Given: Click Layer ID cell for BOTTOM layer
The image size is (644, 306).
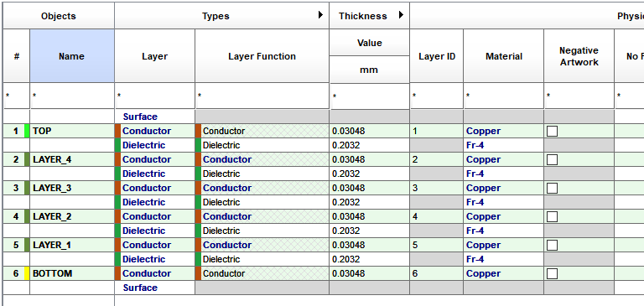Looking at the screenshot, I should [x=437, y=273].
